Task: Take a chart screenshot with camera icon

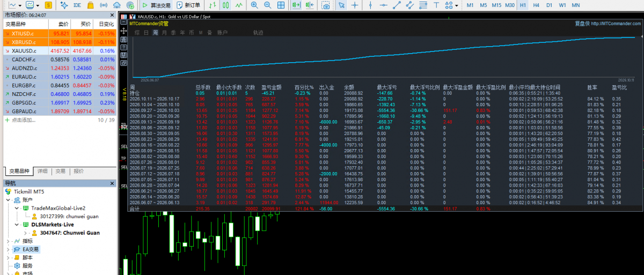Action: pyautogui.click(x=326, y=5)
